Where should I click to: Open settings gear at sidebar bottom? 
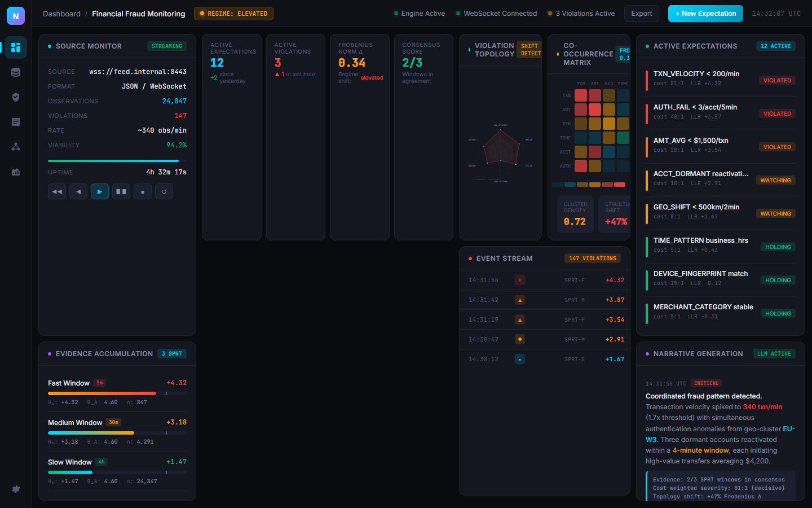16,490
